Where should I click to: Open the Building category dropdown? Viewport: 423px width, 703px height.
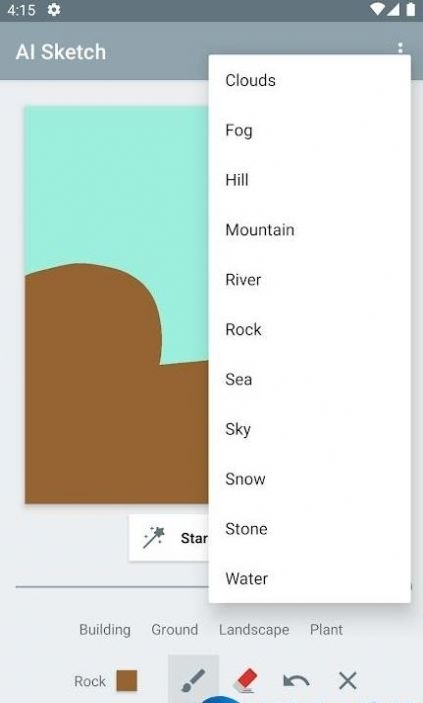point(105,629)
